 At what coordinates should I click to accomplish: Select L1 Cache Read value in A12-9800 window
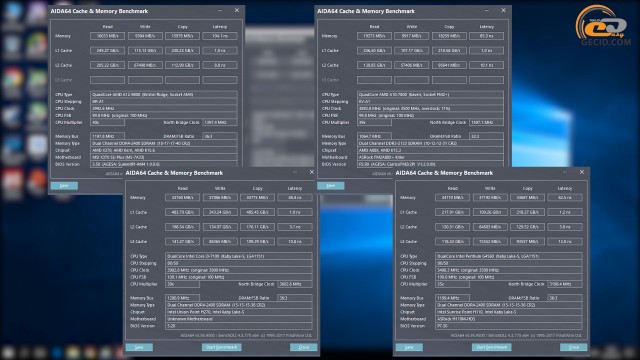click(107, 51)
